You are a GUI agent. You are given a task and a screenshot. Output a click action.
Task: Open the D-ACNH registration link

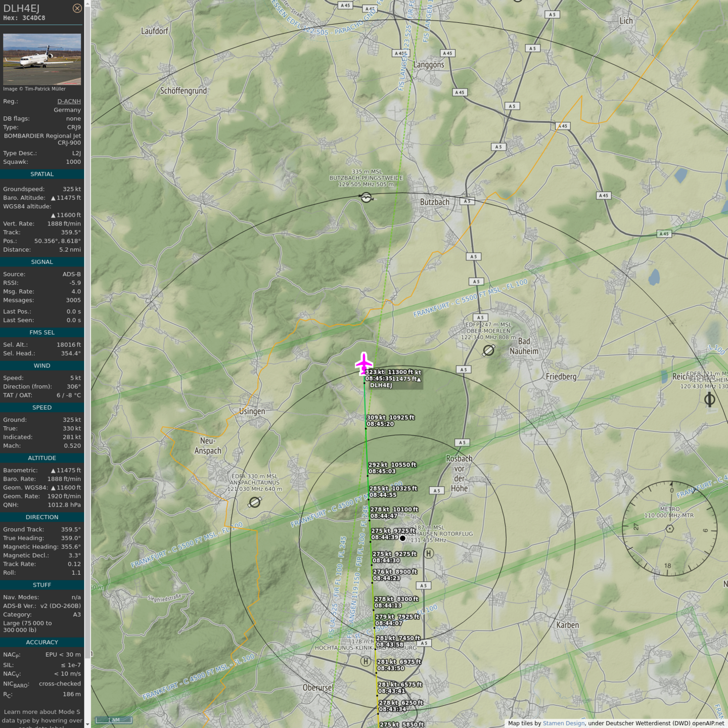click(69, 101)
